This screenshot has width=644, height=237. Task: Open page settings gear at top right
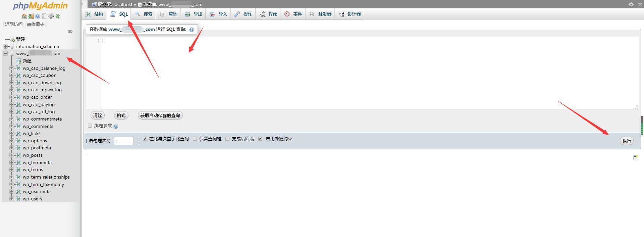[x=631, y=4]
